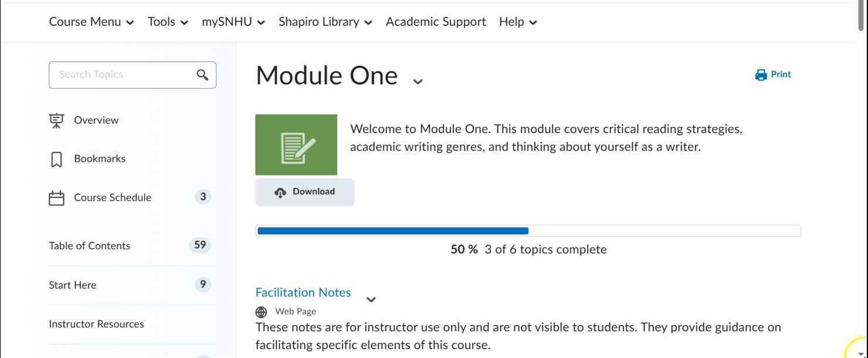Click the green Module One thumbnail
This screenshot has width=868, height=358.
(296, 144)
